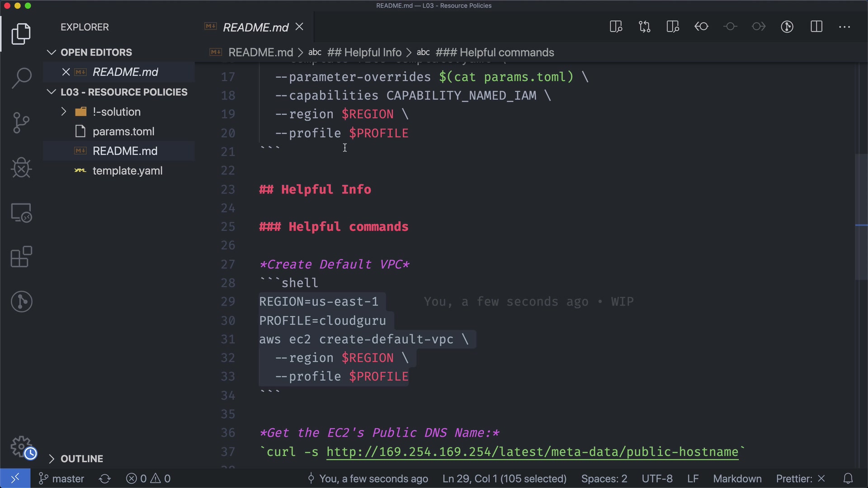Open the More Actions ellipsis menu
868x488 pixels.
click(x=844, y=27)
